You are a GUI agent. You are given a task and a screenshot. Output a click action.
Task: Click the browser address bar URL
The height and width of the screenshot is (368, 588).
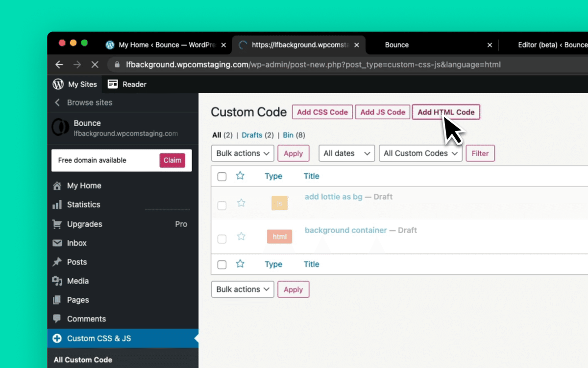[x=313, y=64]
